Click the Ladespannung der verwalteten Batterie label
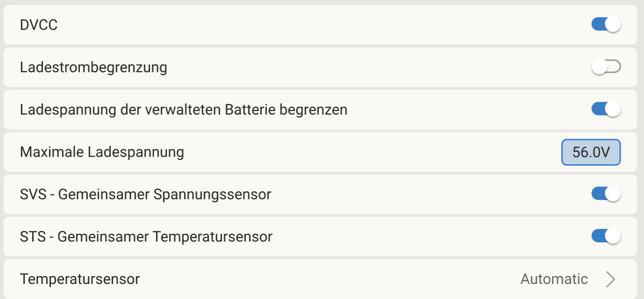This screenshot has width=644, height=299. pos(183,110)
